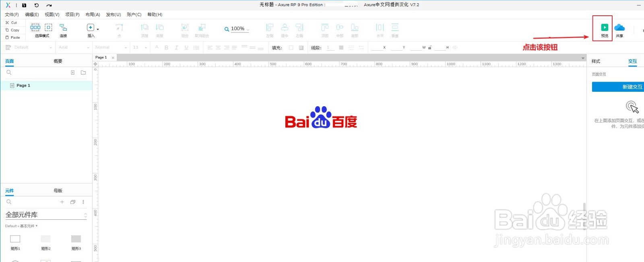This screenshot has width=644, height=262.
Task: Toggle right text alignment
Action: [x=227, y=47]
